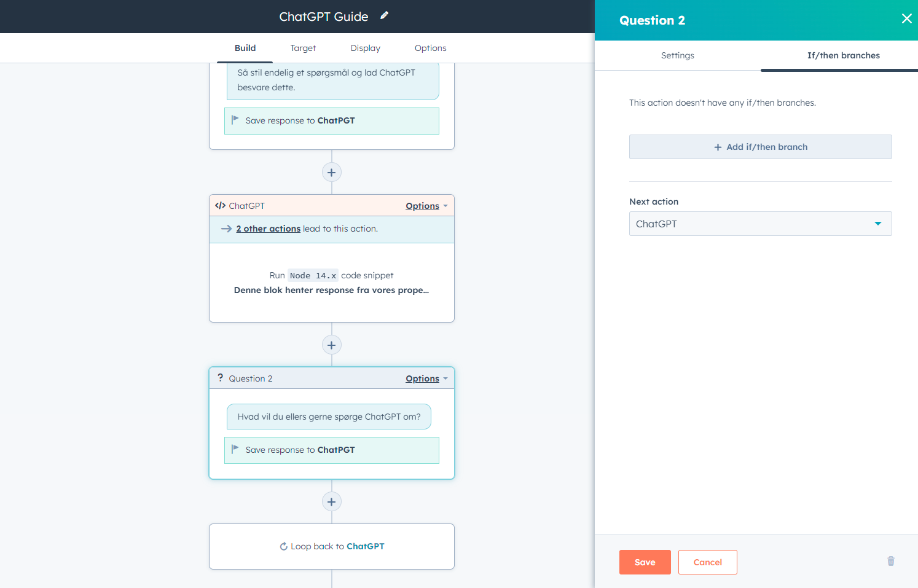
Task: Add action with plus icon below ChatGPT code snippet
Action: pos(332,345)
